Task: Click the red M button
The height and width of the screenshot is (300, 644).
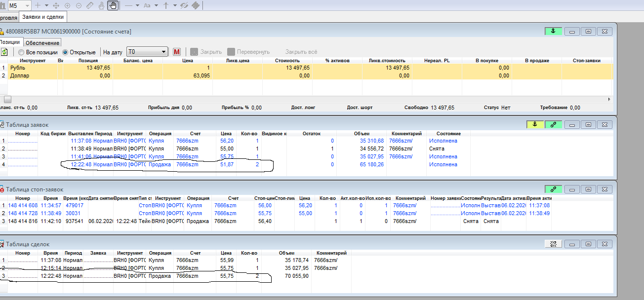Action: click(177, 52)
